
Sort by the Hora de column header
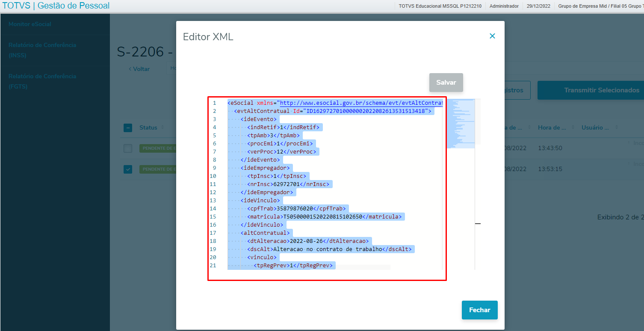pos(555,127)
